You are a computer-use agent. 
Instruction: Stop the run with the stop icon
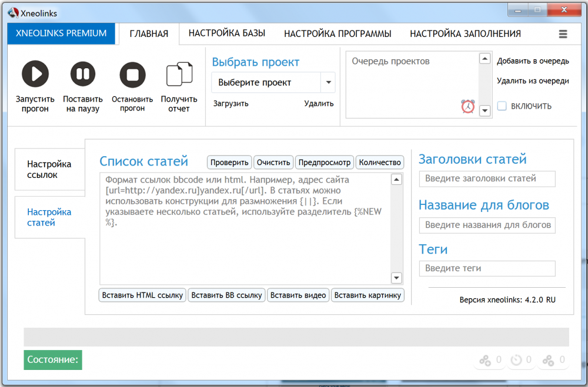pyautogui.click(x=132, y=75)
